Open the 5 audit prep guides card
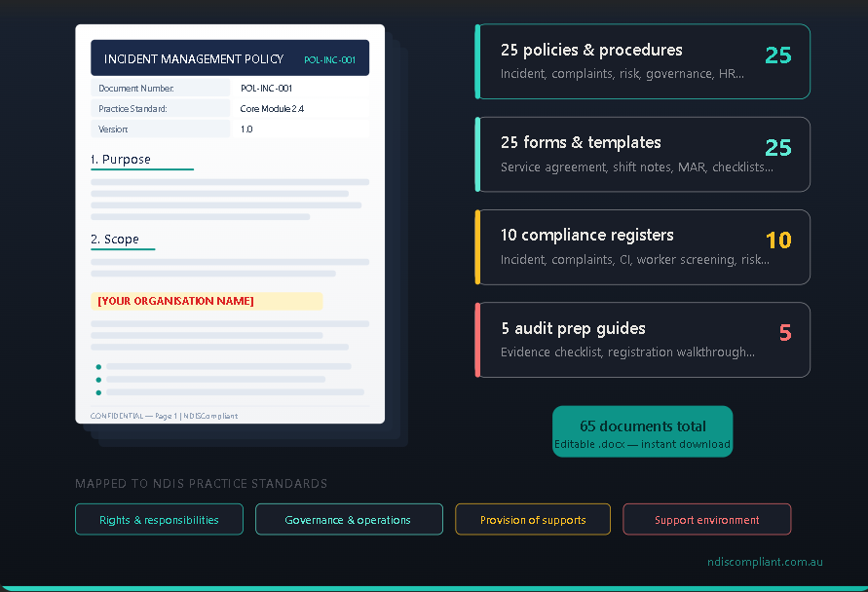Image resolution: width=868 pixels, height=592 pixels. tap(643, 340)
